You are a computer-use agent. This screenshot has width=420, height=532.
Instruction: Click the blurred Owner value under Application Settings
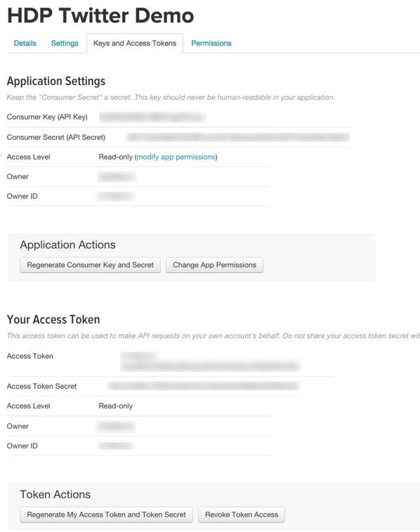[x=117, y=176]
